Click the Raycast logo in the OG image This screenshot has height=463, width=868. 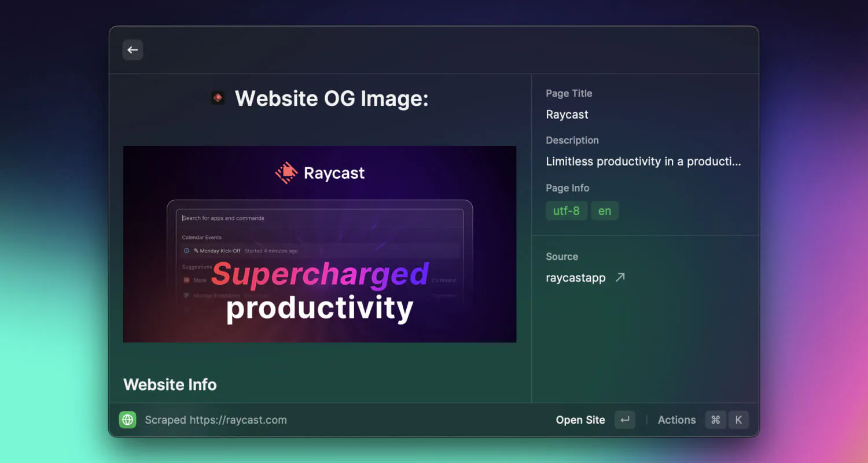click(x=320, y=172)
